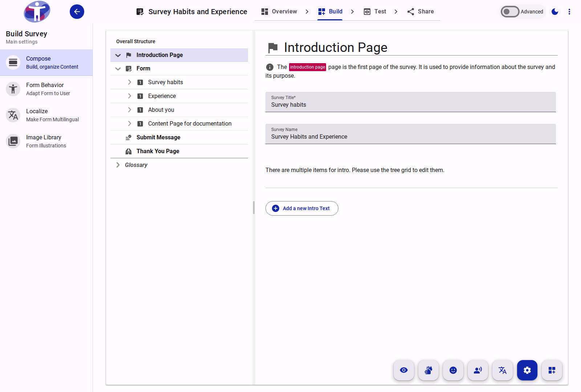Image resolution: width=581 pixels, height=392 pixels.
Task: Select Submit Message in structure tree
Action: 179,138
